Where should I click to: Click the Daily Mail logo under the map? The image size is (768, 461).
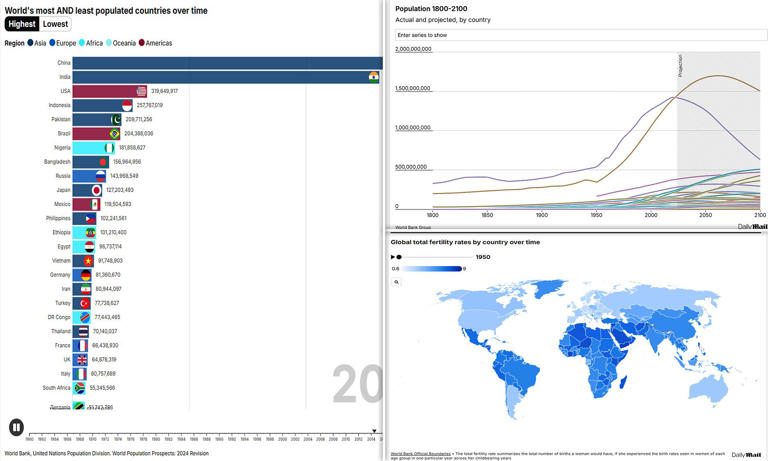745,454
